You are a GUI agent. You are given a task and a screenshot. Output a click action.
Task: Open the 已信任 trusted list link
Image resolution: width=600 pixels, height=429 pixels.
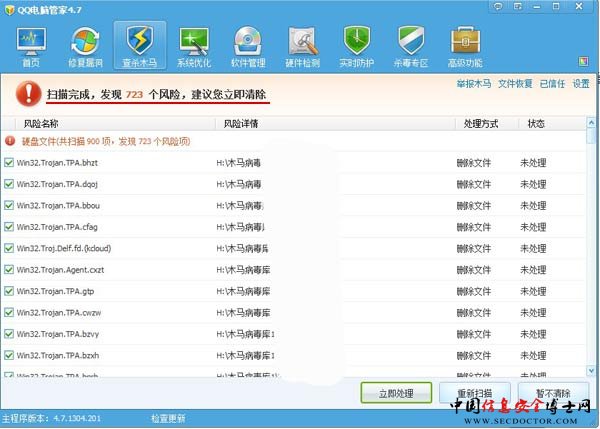click(552, 83)
